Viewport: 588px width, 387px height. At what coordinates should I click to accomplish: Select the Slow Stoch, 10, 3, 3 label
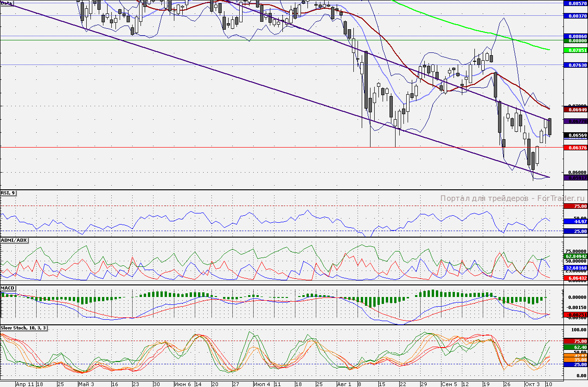click(x=23, y=328)
